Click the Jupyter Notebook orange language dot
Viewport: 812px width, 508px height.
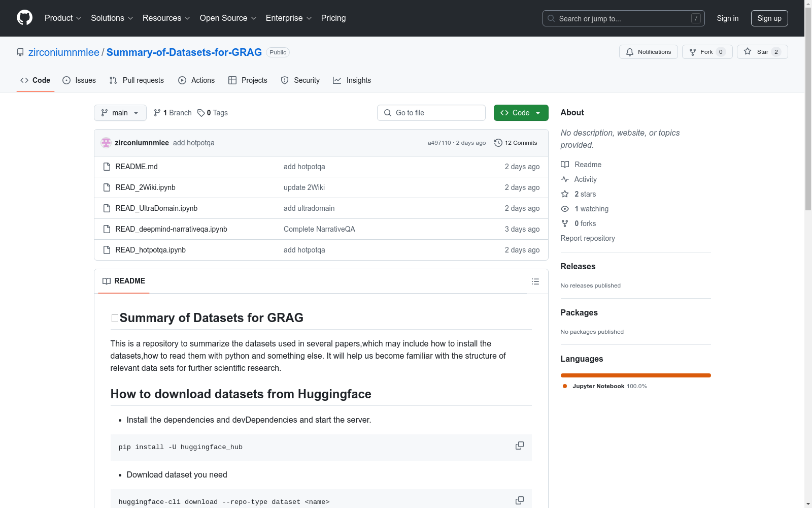pyautogui.click(x=565, y=386)
